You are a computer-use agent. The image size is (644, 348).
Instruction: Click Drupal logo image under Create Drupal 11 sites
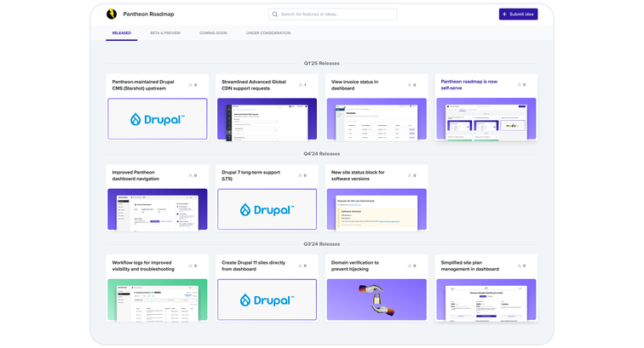pos(267,300)
